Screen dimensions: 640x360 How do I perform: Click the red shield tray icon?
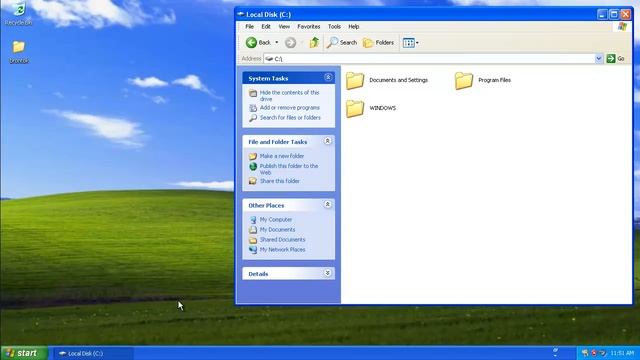(x=594, y=353)
